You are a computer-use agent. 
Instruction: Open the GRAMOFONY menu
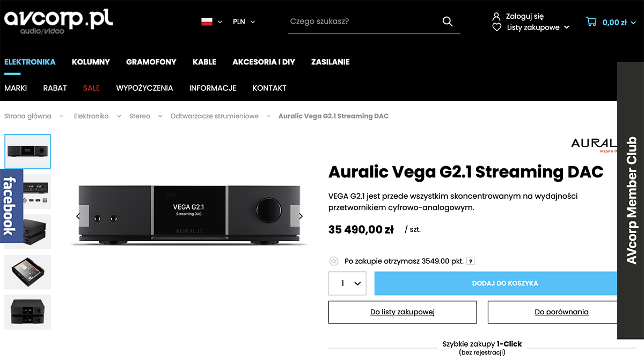pos(151,62)
